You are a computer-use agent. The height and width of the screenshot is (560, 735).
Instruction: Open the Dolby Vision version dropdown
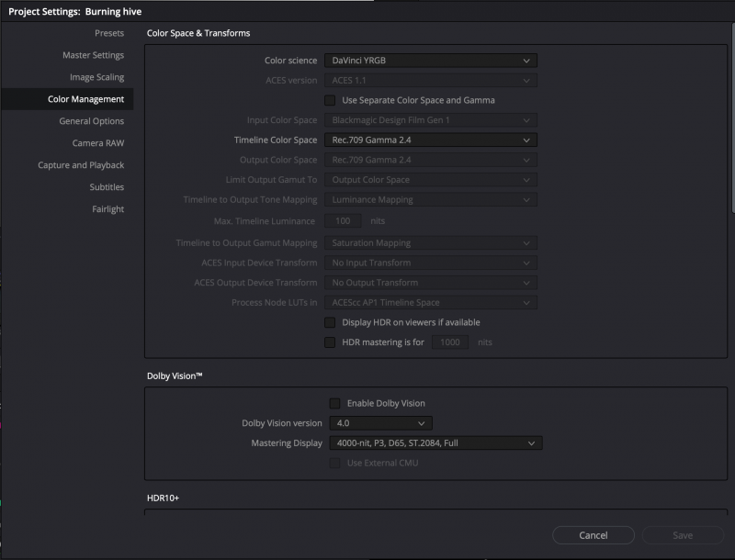point(379,423)
